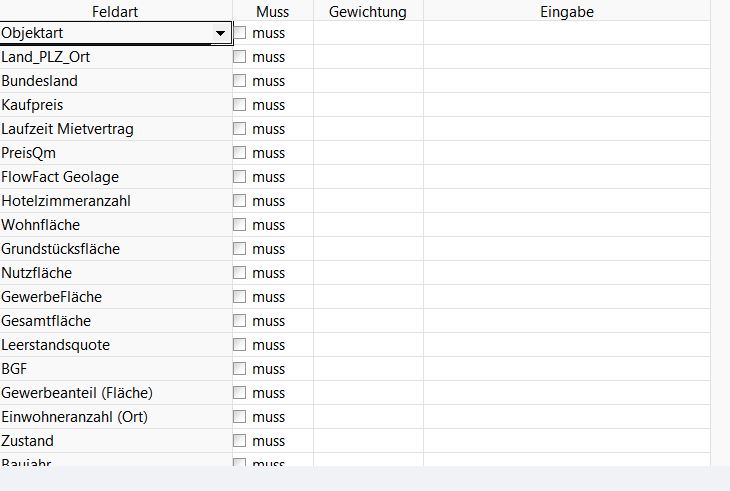Enable muss checkbox for Objektart

240,33
